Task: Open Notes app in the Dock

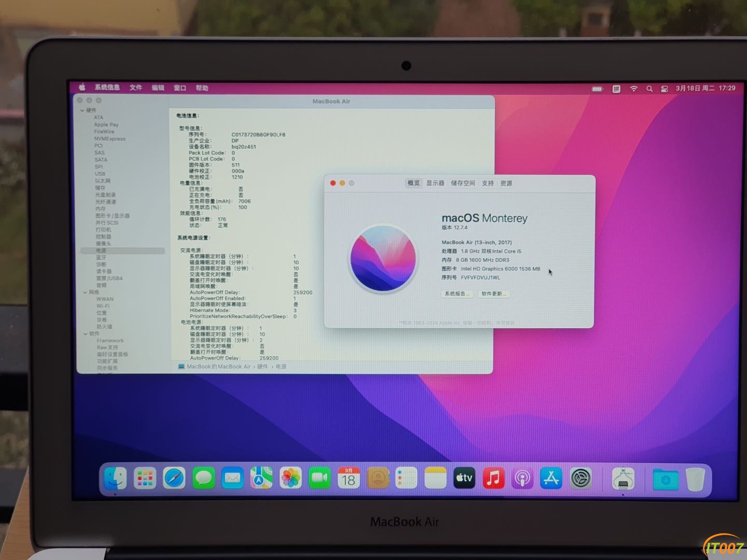Action: pos(435,478)
